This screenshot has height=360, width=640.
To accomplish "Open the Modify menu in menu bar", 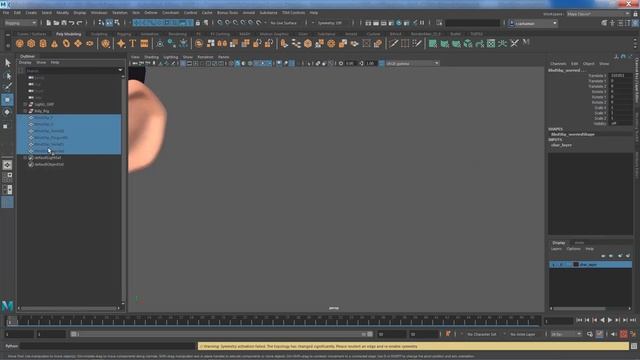I will point(62,13).
